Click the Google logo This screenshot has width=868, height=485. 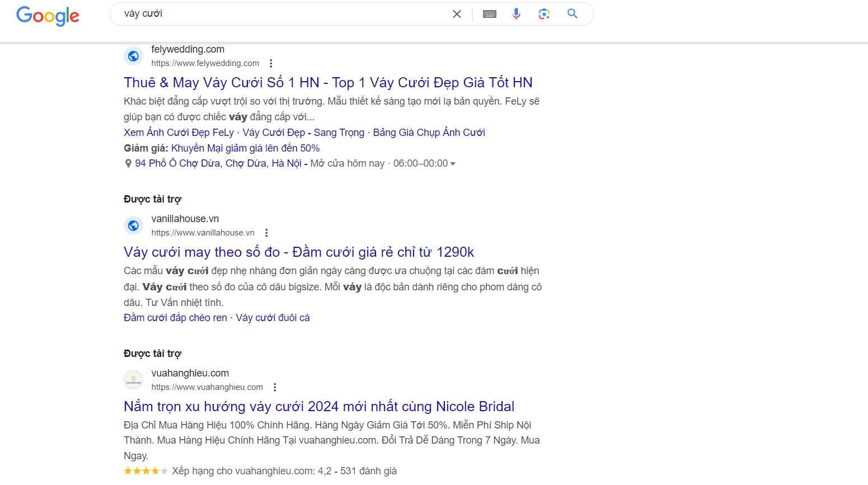click(48, 16)
